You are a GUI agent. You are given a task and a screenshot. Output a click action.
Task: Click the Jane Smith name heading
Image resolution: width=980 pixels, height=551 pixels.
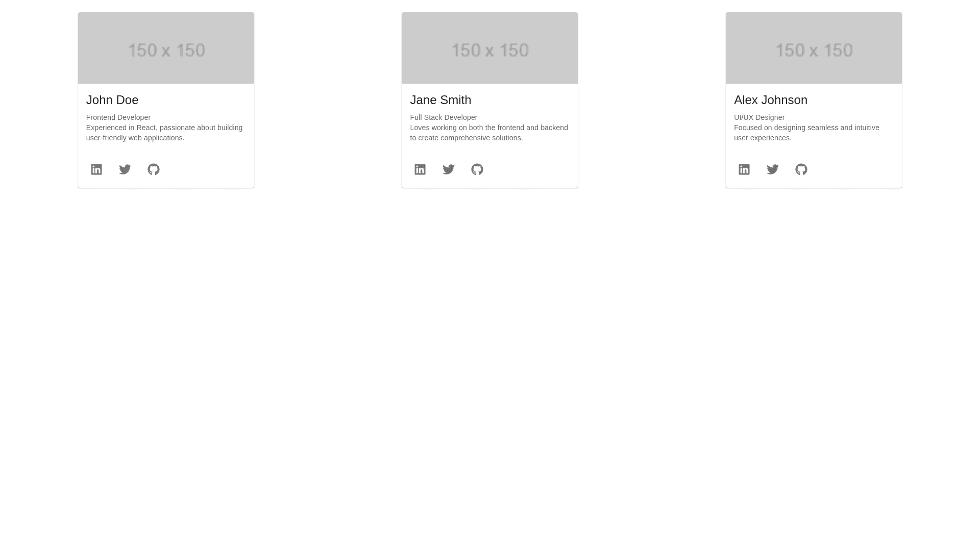(x=440, y=100)
